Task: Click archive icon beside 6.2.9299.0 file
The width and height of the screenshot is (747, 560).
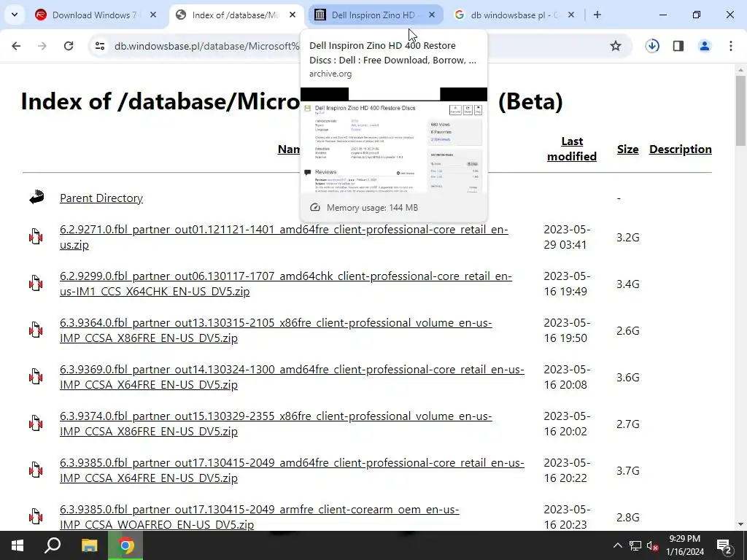Action: tap(36, 283)
